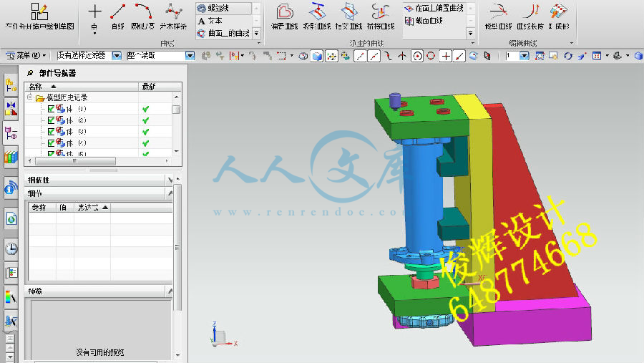This screenshot has height=363, width=644.
Task: Toggle the point on curve snap option
Action: [x=459, y=56]
